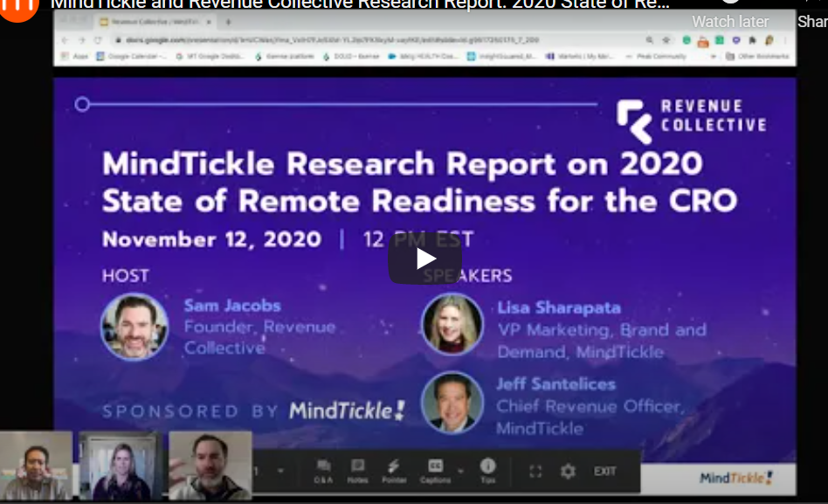
Task: Expand the slide number dropdown arrow
Action: [x=280, y=472]
